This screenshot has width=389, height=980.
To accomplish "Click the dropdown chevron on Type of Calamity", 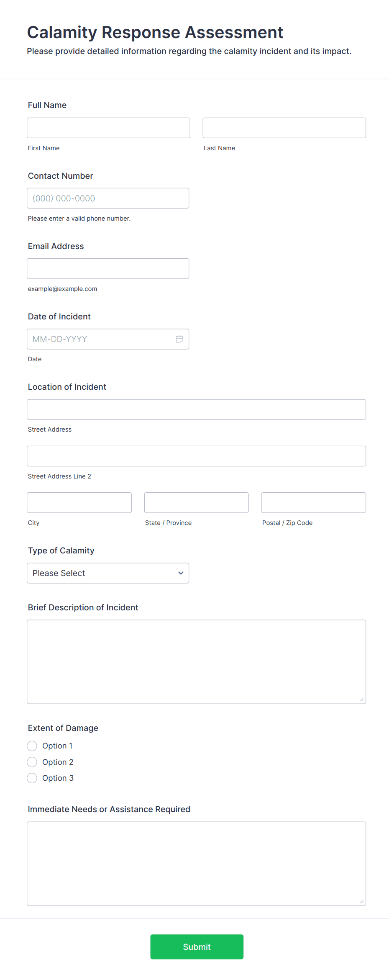I will click(181, 573).
